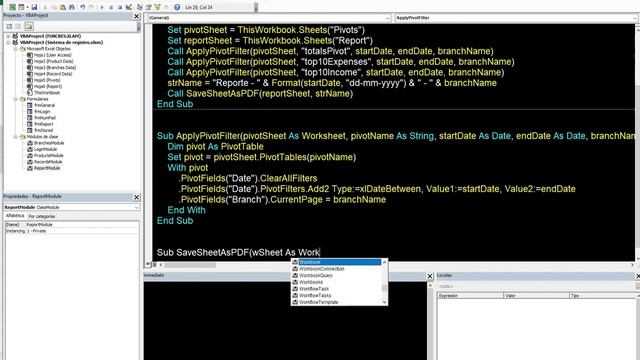Image resolution: width=640 pixels, height=360 pixels.
Task: Choose WorkflowTasks in autocomplete list
Action: 336,296
